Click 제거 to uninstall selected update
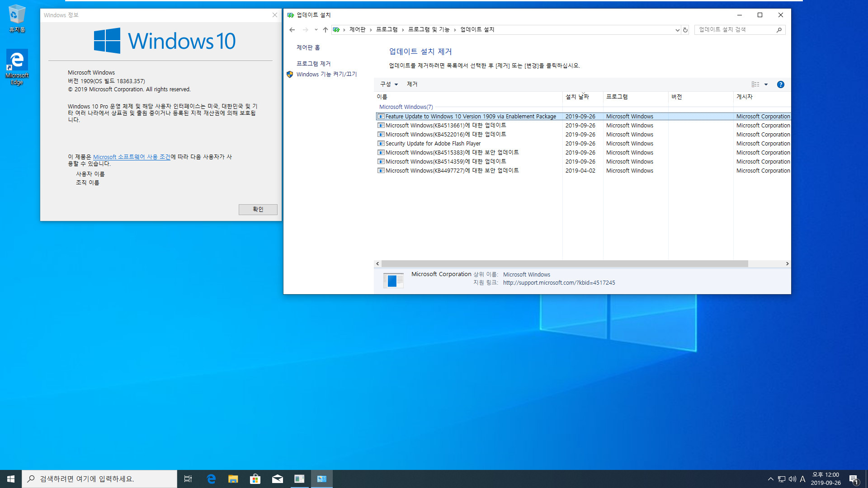 coord(412,84)
